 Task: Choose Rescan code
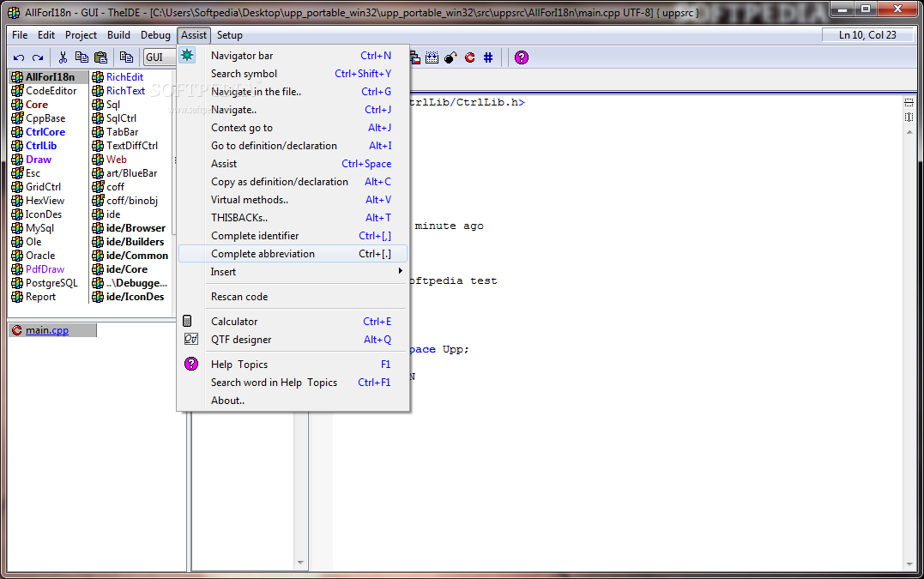pyautogui.click(x=293, y=297)
